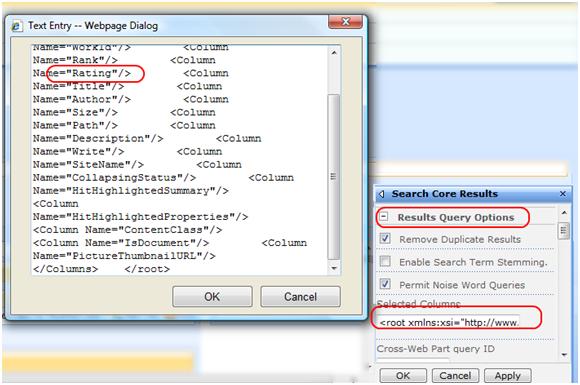The height and width of the screenshot is (385, 580).
Task: Close the Text Entry Webpage Dialog
Action: 345,22
